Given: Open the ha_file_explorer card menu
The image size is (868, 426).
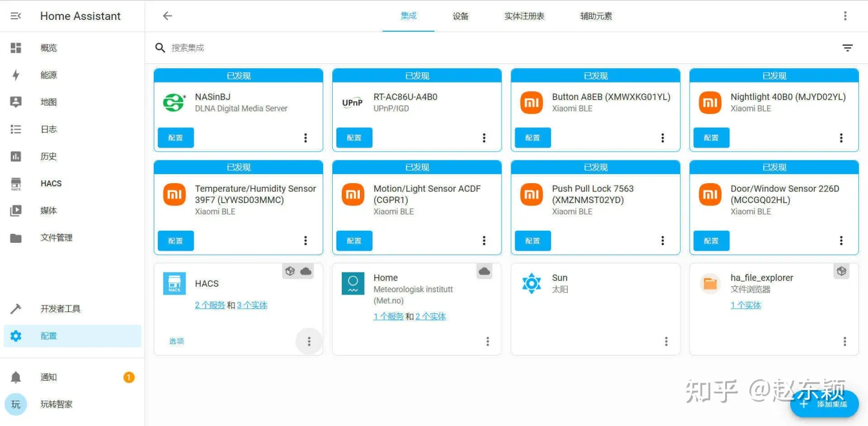Looking at the screenshot, I should point(844,342).
